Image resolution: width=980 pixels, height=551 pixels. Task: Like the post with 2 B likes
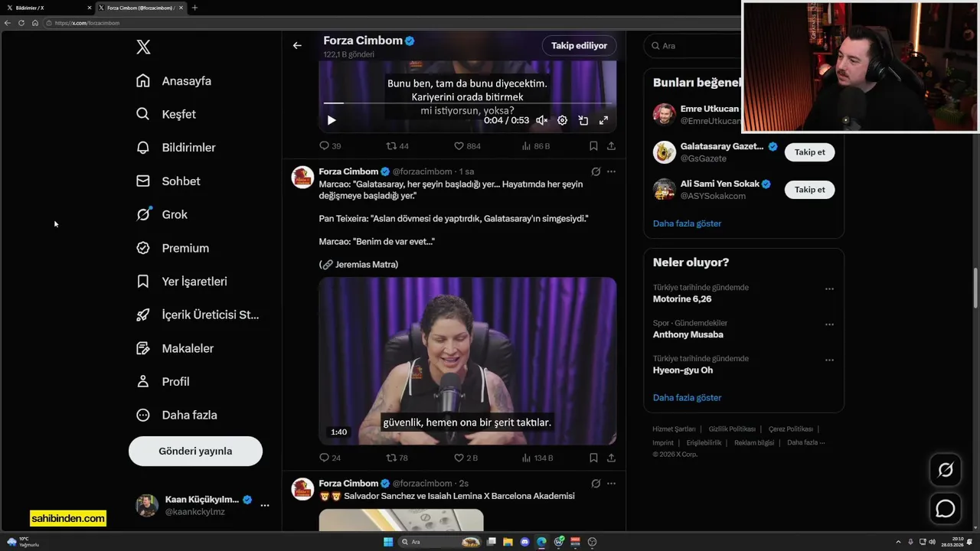[x=465, y=458]
